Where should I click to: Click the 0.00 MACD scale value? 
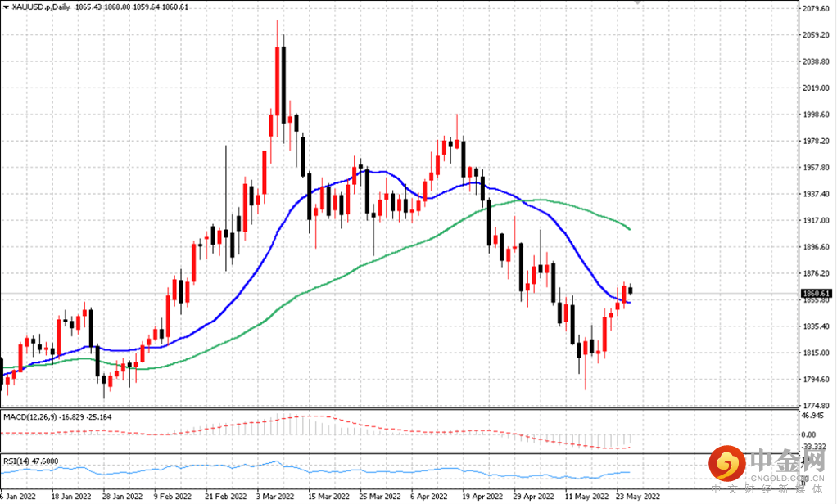coord(809,435)
